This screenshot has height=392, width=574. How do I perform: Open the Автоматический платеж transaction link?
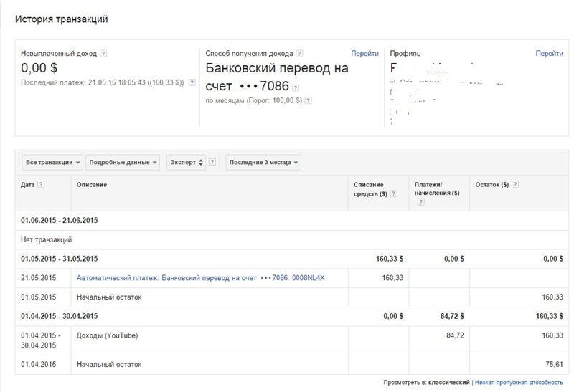coord(200,277)
